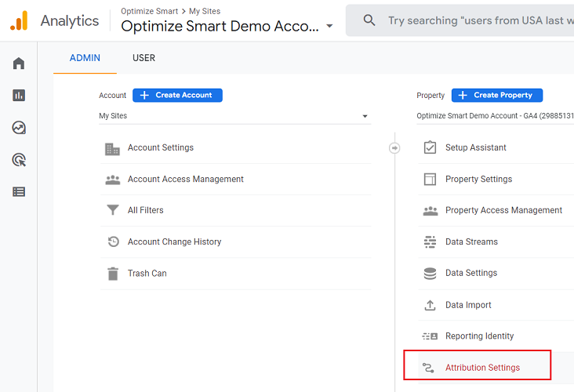The image size is (574, 392).
Task: Expand the My Sites account dropdown
Action: pyautogui.click(x=234, y=116)
